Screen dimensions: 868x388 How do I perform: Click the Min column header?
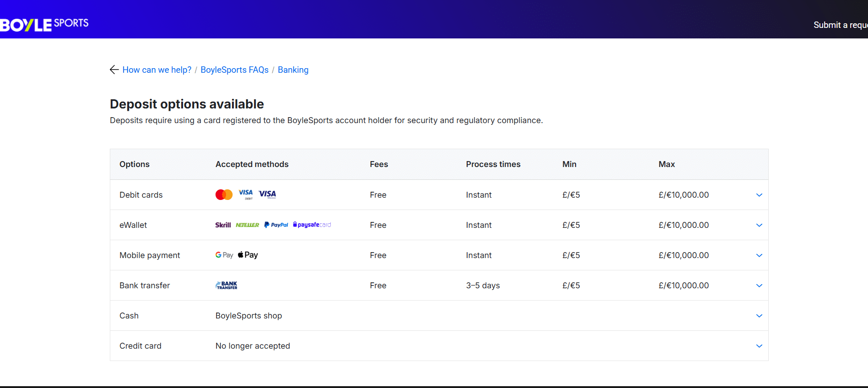[569, 164]
